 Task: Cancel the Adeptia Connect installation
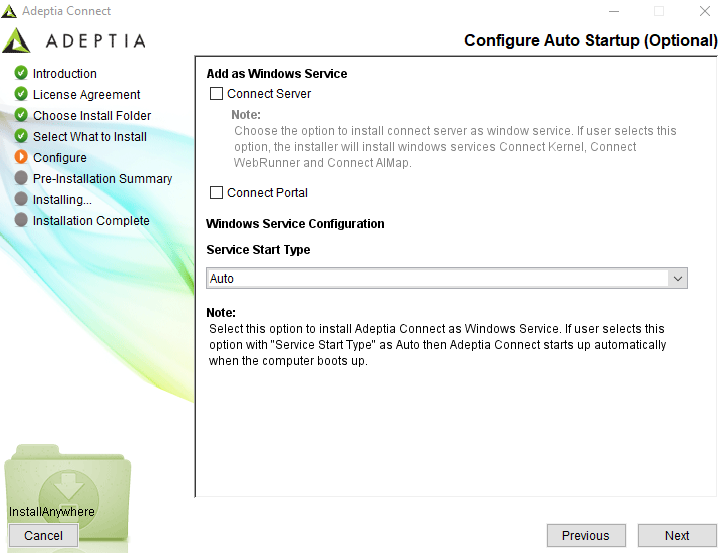pyautogui.click(x=43, y=536)
